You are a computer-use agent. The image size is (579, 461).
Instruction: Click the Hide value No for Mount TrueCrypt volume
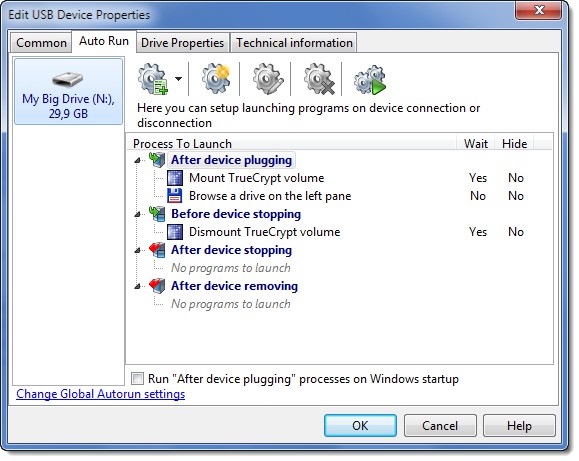point(516,178)
